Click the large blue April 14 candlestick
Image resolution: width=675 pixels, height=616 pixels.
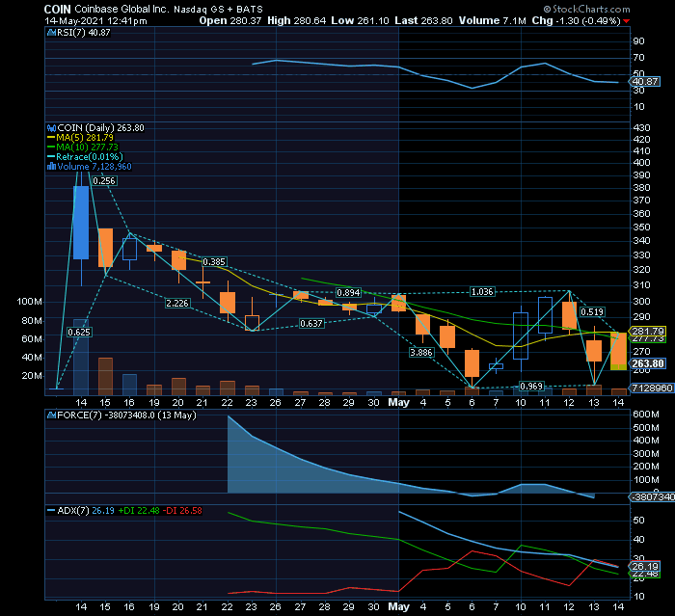81,223
